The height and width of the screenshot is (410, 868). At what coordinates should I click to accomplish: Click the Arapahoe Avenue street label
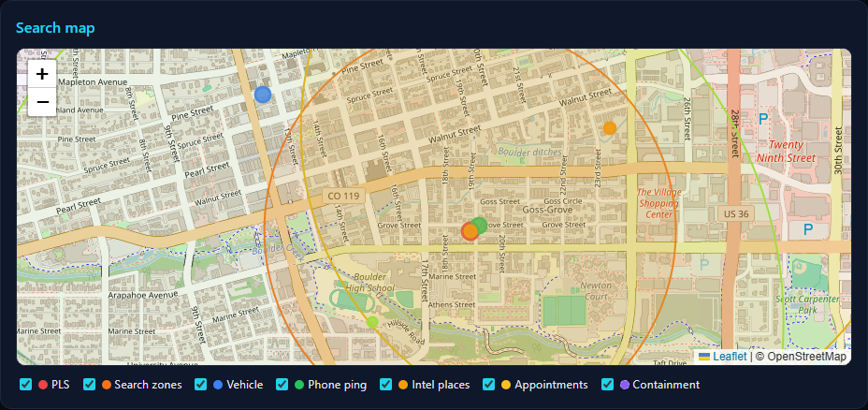point(143,295)
